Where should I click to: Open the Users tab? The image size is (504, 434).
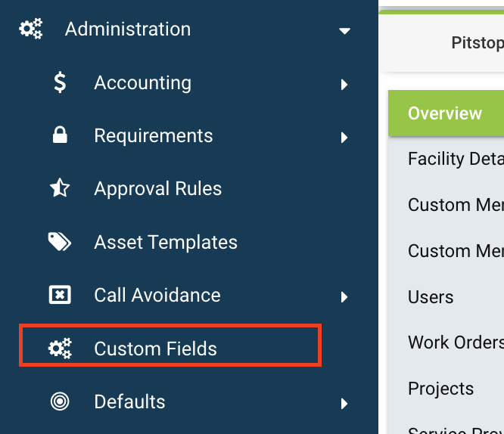click(431, 296)
